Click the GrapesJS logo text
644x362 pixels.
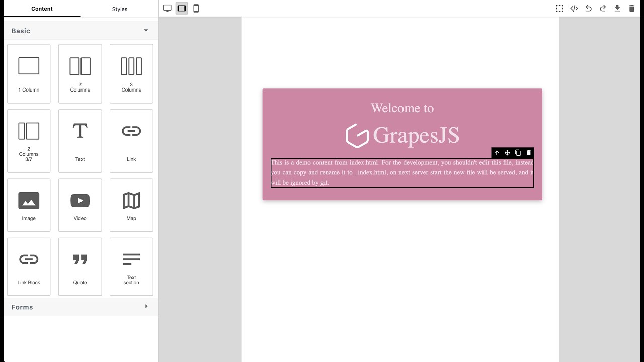(416, 136)
